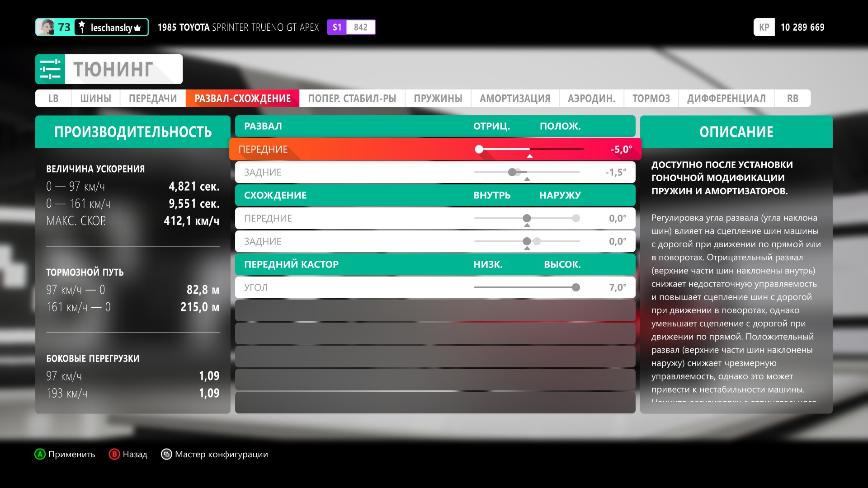Click the Setup Manager view button icon
Viewport: 868px width, 488px height.
(x=166, y=454)
